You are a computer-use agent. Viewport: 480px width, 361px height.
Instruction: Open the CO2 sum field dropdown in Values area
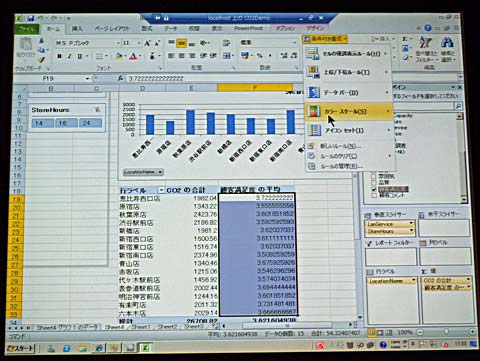[x=468, y=280]
